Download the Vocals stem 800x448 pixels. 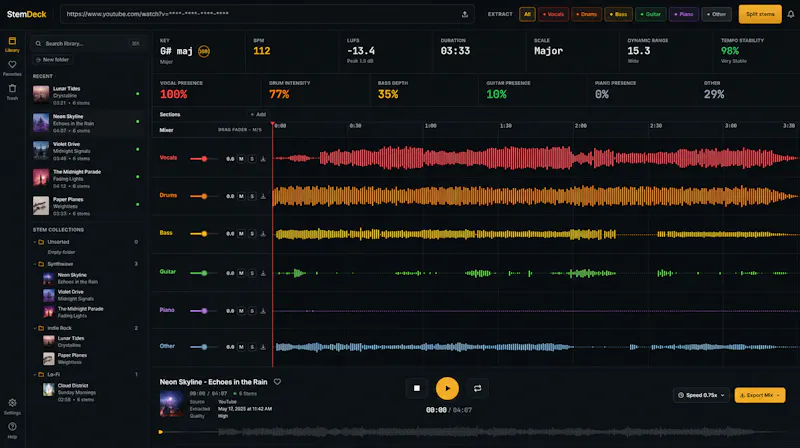[x=263, y=159]
